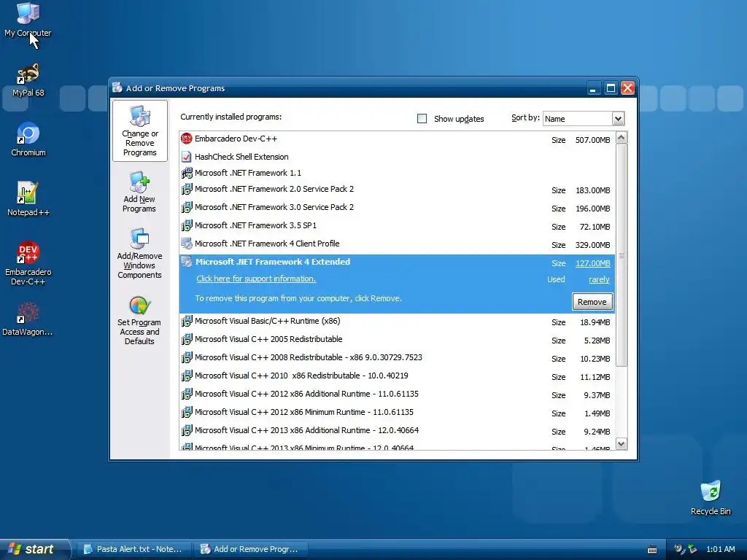Open My Computer desktop icon

coord(28,20)
